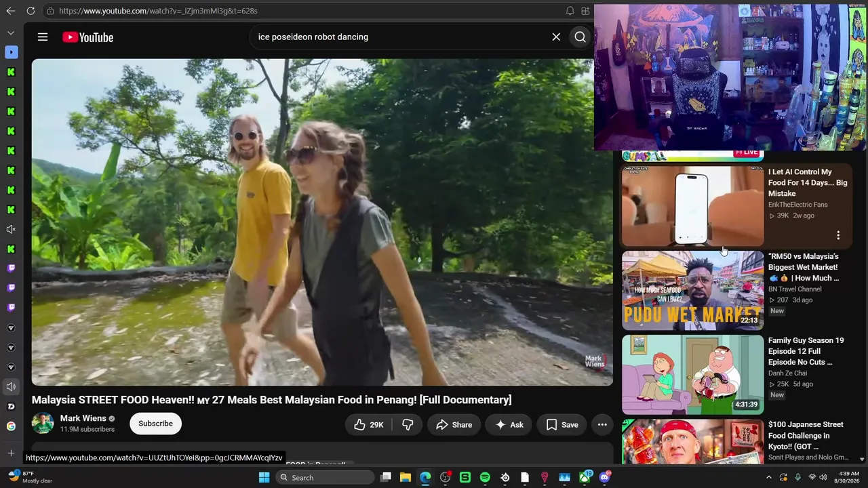Switch to the tab above the Google tab

coord(11,407)
